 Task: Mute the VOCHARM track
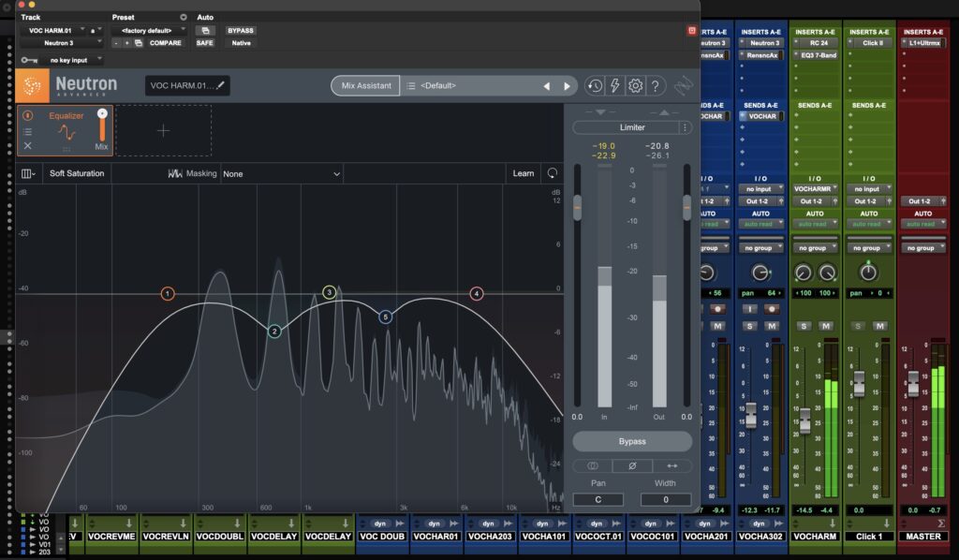(x=826, y=326)
